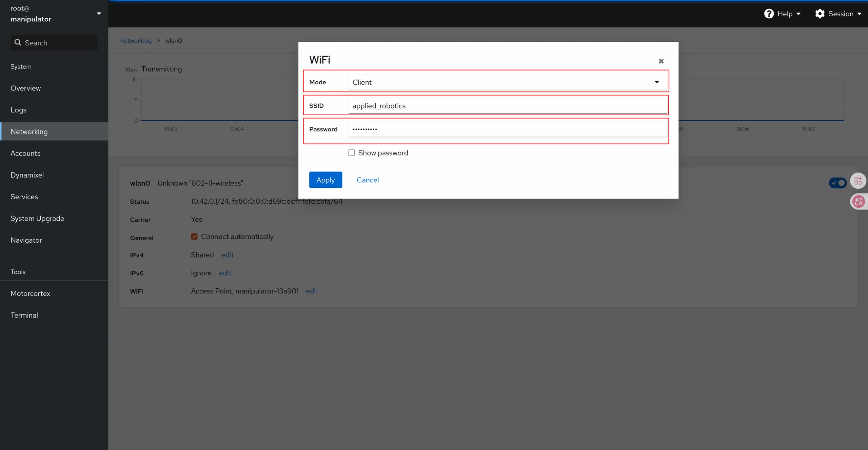868x450 pixels.
Task: Click edit next to IPv4 Shared
Action: pyautogui.click(x=227, y=255)
